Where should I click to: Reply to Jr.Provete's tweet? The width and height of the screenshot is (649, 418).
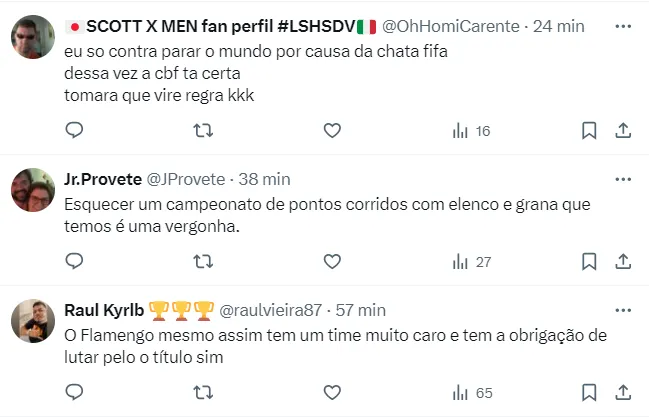tap(74, 261)
